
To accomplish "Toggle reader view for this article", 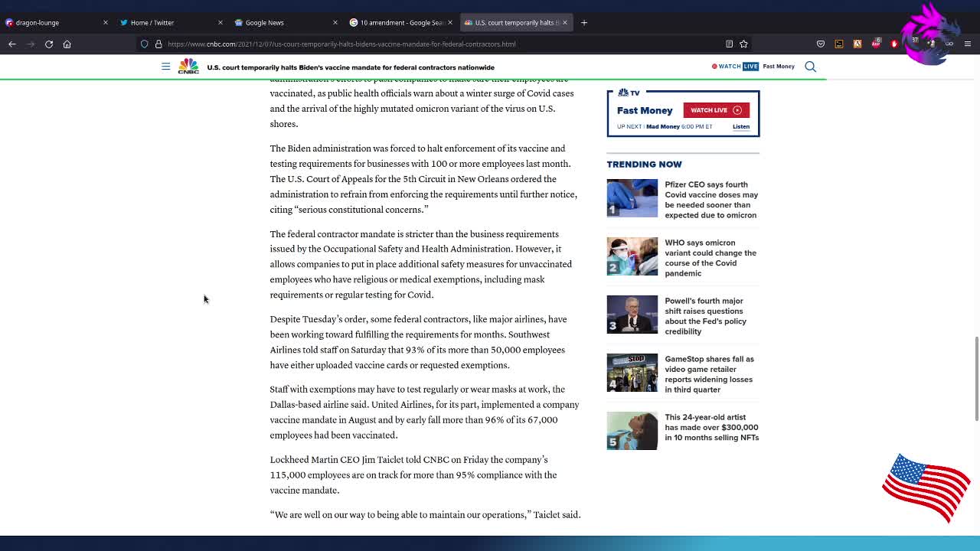I will click(x=729, y=44).
